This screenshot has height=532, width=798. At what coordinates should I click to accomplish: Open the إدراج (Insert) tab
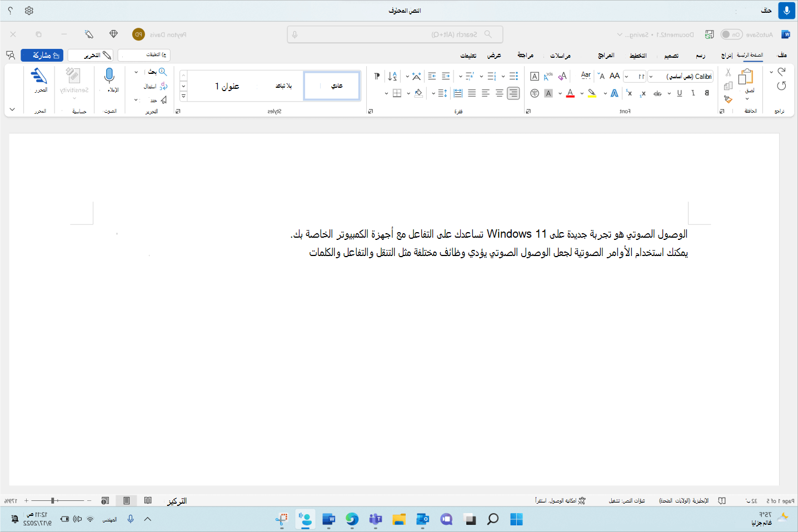coord(726,55)
